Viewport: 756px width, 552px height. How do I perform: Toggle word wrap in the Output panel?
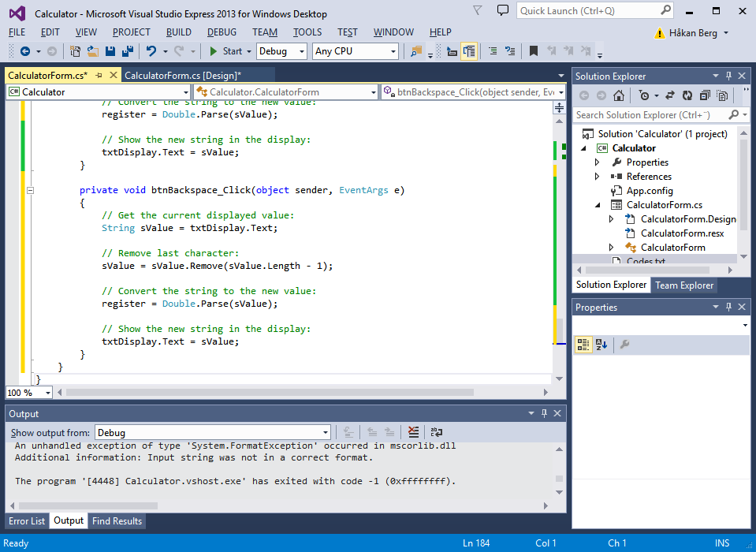[436, 432]
